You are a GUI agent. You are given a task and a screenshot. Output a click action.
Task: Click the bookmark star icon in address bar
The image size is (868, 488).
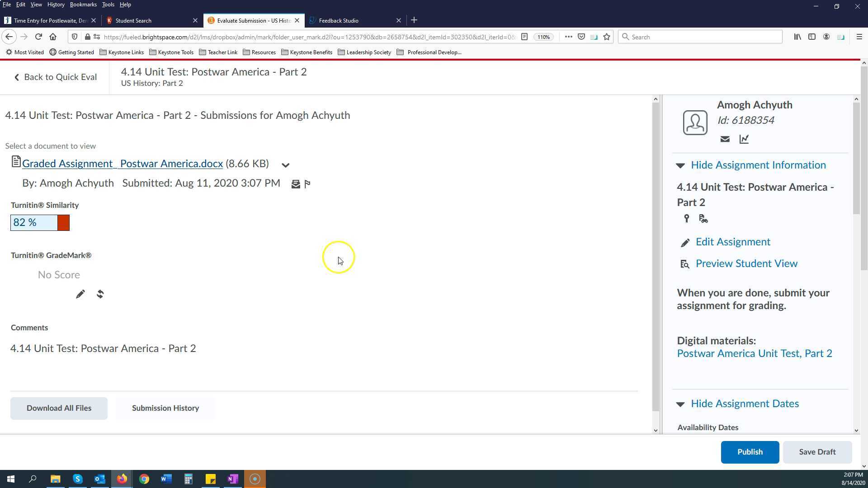pyautogui.click(x=607, y=37)
